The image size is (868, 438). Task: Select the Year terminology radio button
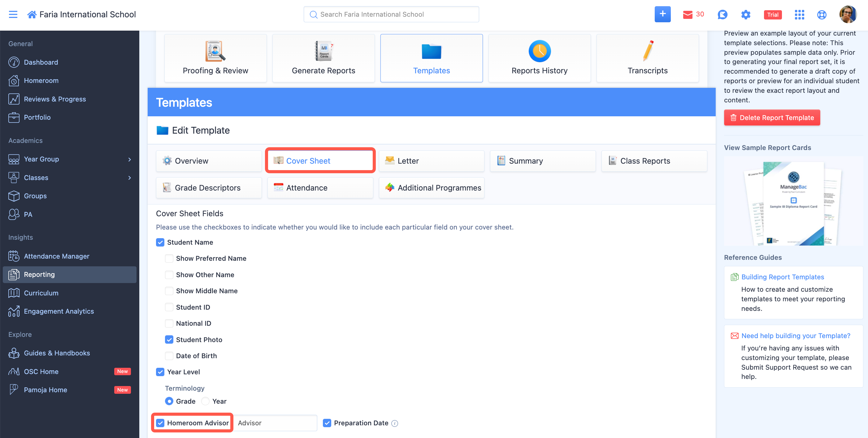tap(205, 401)
